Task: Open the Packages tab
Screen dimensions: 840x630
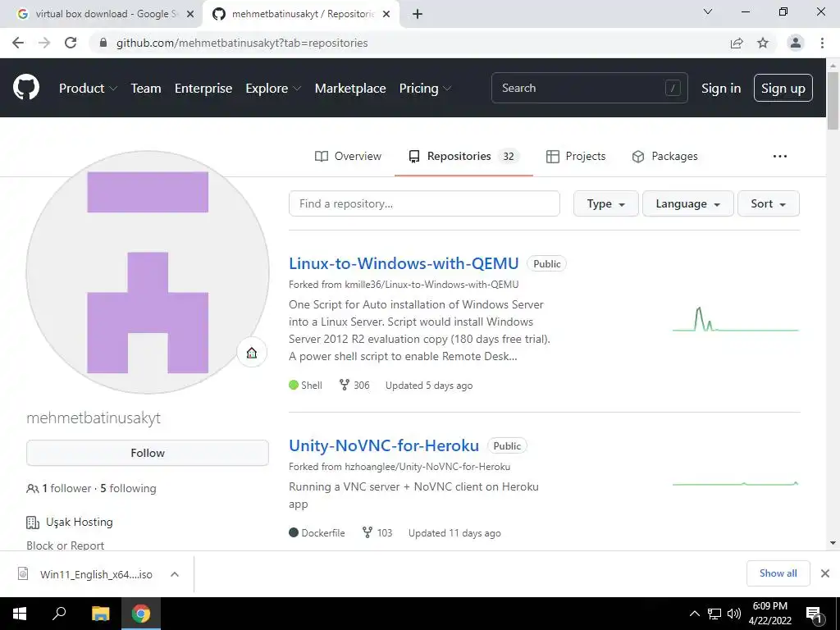Action: (x=664, y=156)
